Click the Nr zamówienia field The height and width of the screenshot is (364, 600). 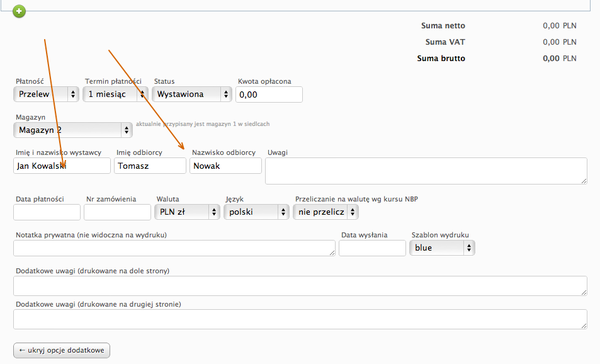click(117, 212)
